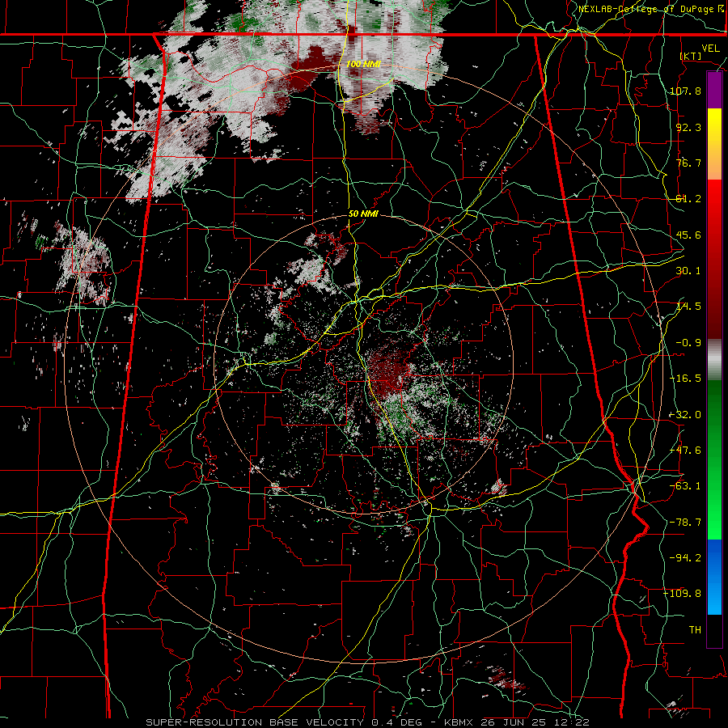Select the 45.6 velocity scale value
Image resolution: width=728 pixels, height=728 pixels.
click(688, 235)
